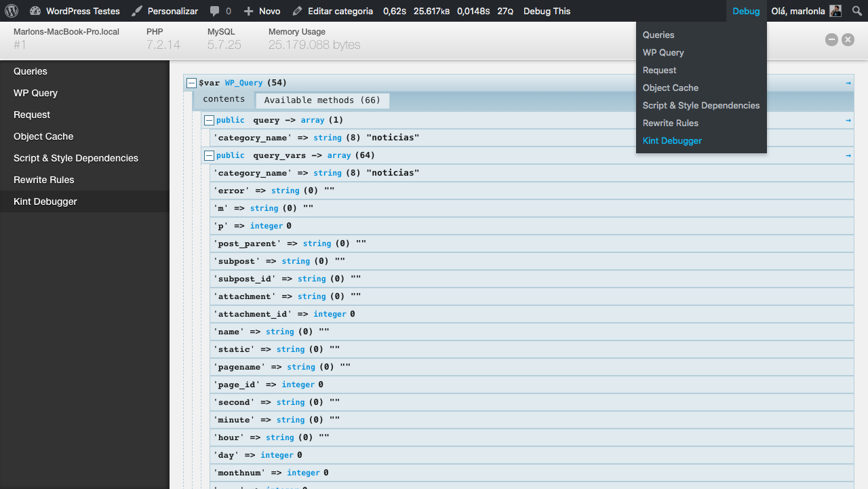The width and height of the screenshot is (868, 489).
Task: Open Object Cache in left sidebar
Action: (x=84, y=136)
